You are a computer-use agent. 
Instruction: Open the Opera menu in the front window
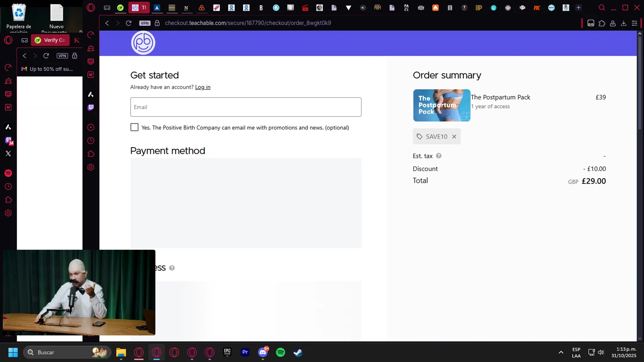tap(91, 8)
